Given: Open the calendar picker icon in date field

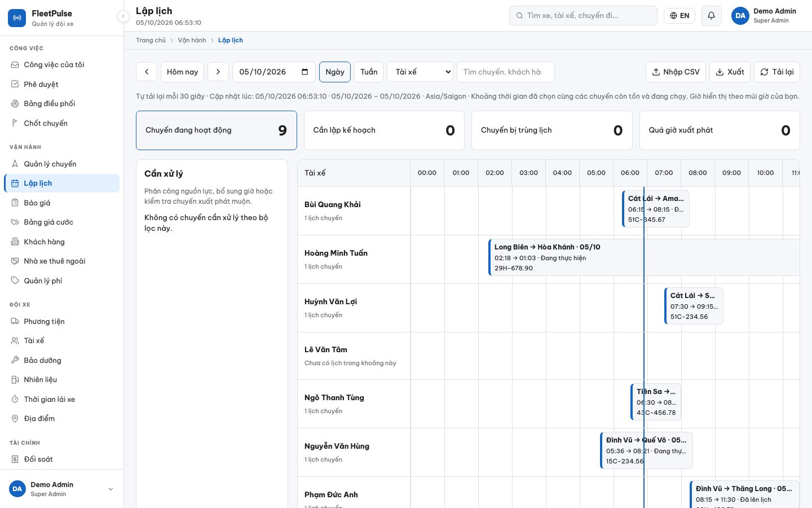Looking at the screenshot, I should tap(305, 72).
